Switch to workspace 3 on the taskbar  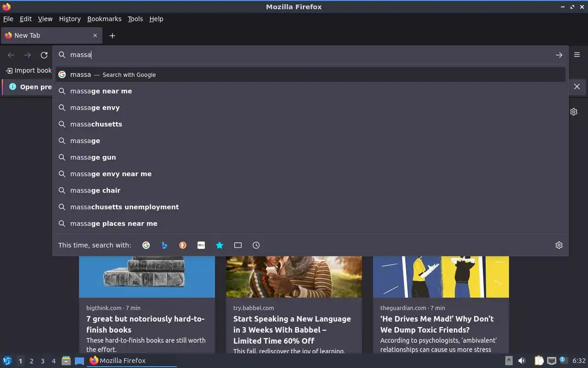pos(42,361)
